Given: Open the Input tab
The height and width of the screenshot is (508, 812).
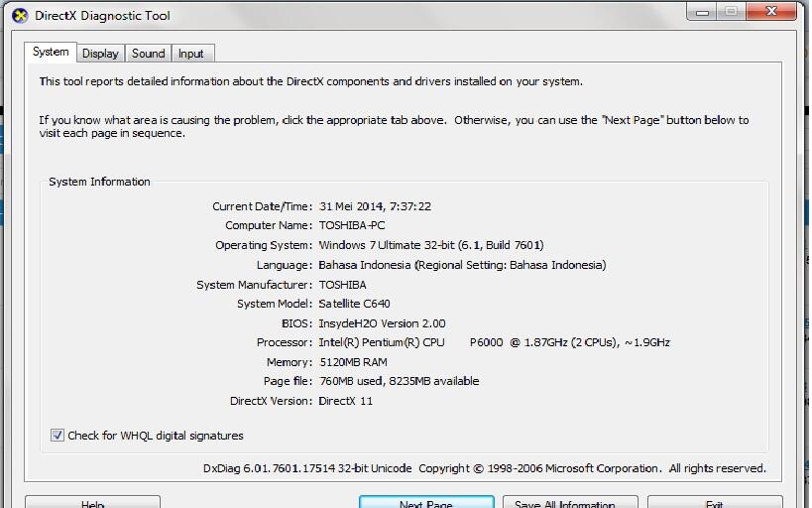Looking at the screenshot, I should 191,53.
